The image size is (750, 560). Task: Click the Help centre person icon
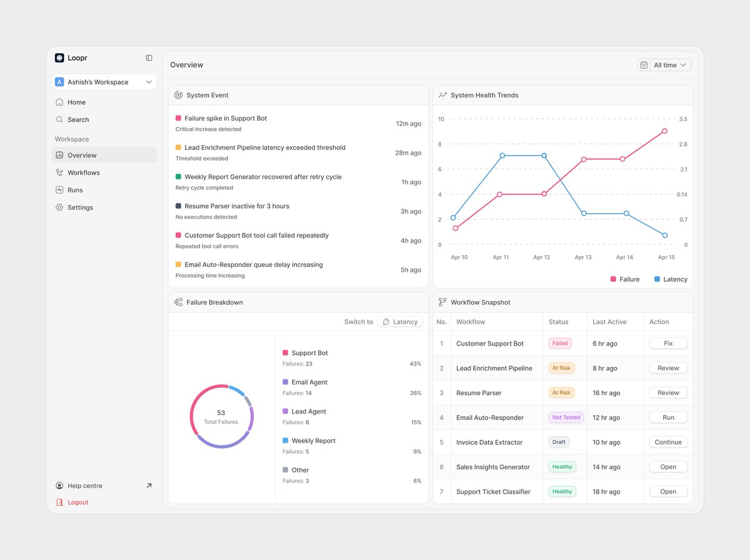59,486
